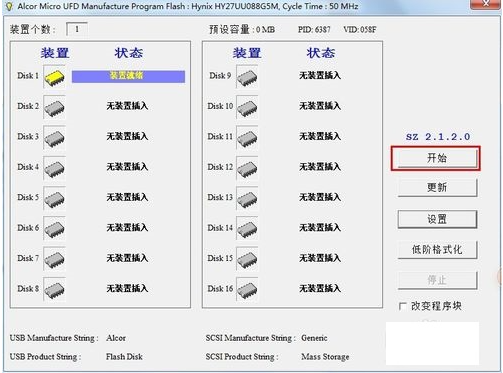Click the 更新 refresh button
This screenshot has width=503, height=373.
click(x=437, y=188)
